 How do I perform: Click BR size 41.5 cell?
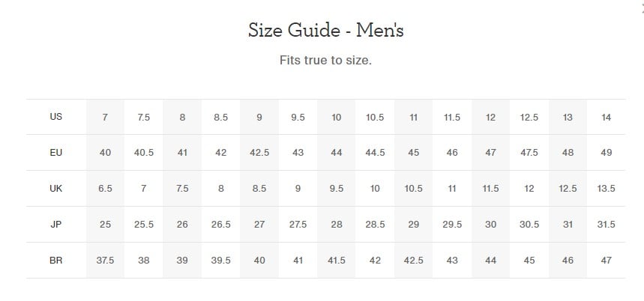click(337, 261)
